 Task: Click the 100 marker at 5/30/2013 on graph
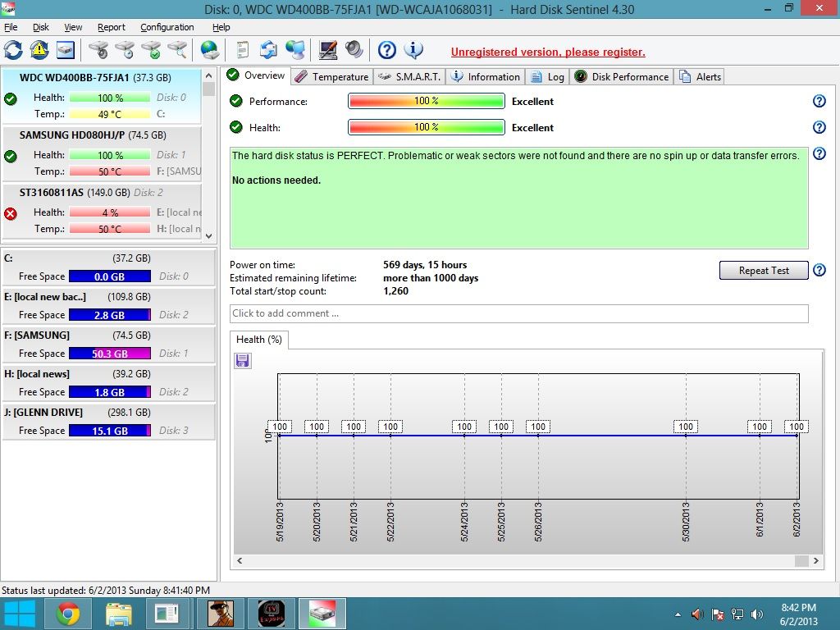coord(686,427)
